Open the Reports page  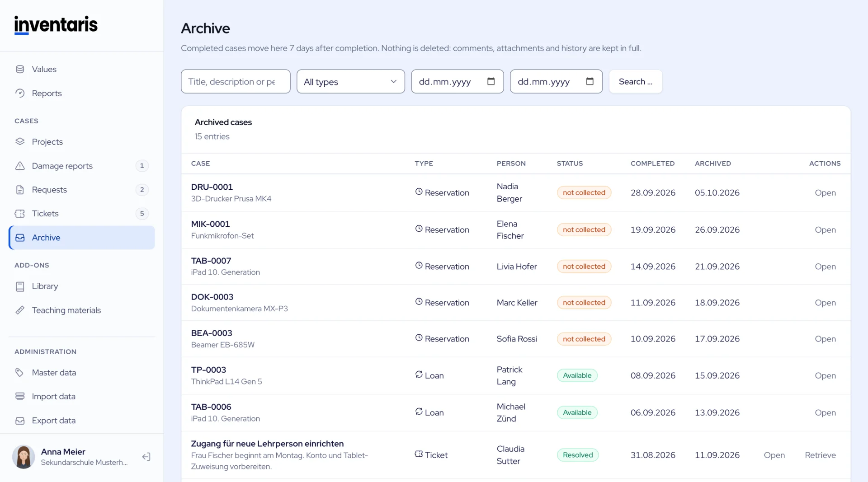tap(47, 93)
